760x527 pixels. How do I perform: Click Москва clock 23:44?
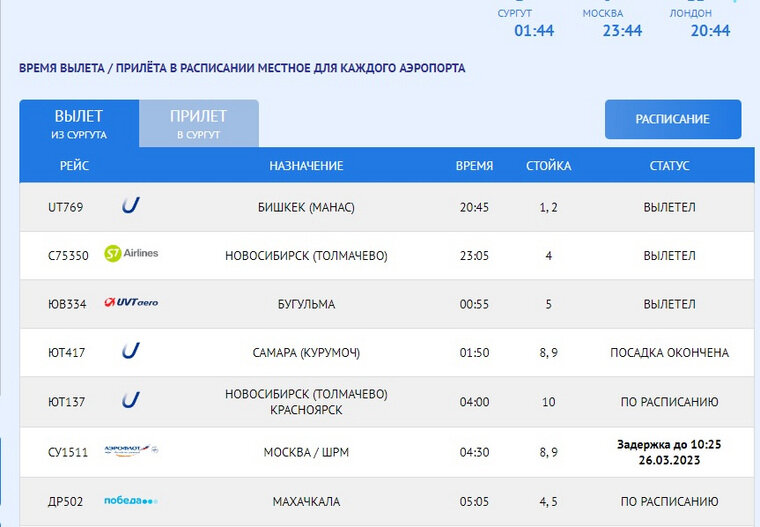[622, 31]
